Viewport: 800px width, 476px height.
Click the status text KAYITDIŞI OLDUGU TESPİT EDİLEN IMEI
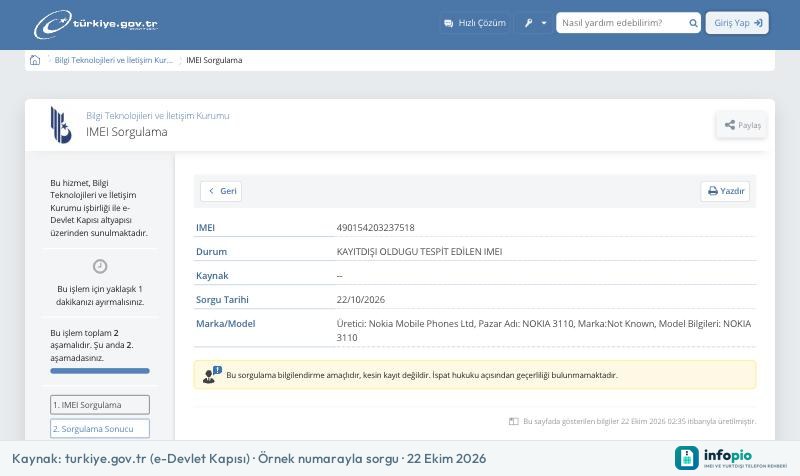(x=419, y=252)
